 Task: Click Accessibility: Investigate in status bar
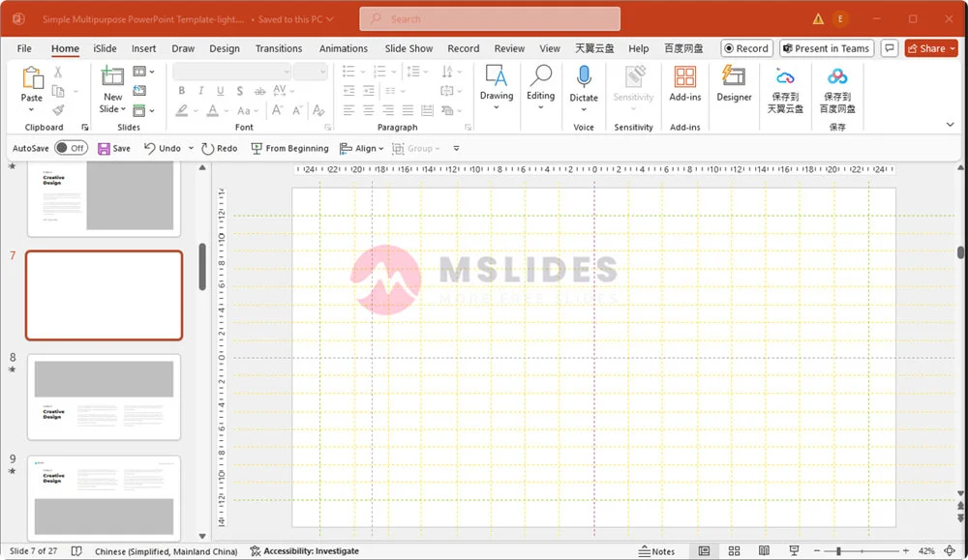coord(304,550)
